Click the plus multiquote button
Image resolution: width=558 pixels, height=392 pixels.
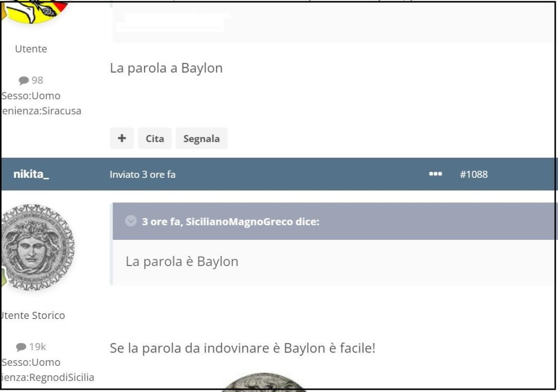pos(122,138)
